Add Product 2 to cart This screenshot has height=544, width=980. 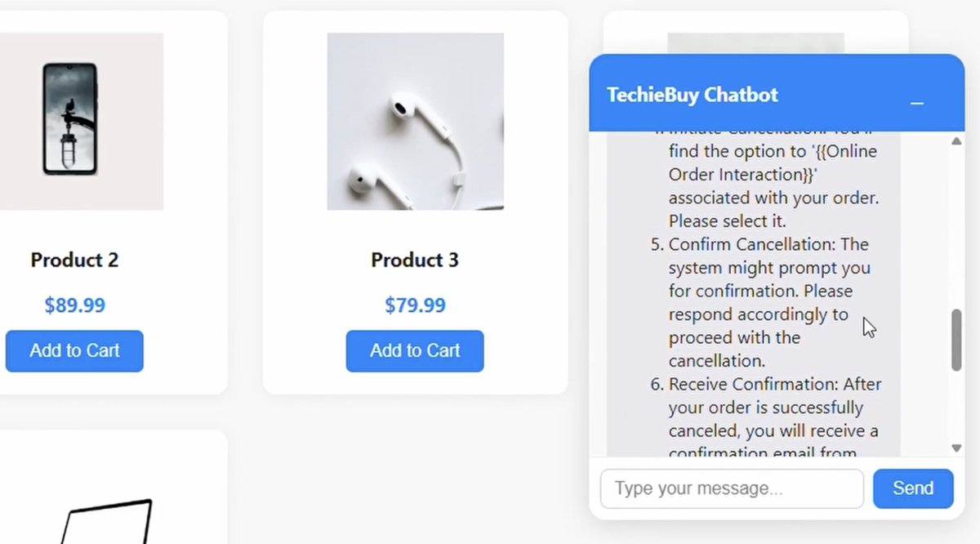74,351
